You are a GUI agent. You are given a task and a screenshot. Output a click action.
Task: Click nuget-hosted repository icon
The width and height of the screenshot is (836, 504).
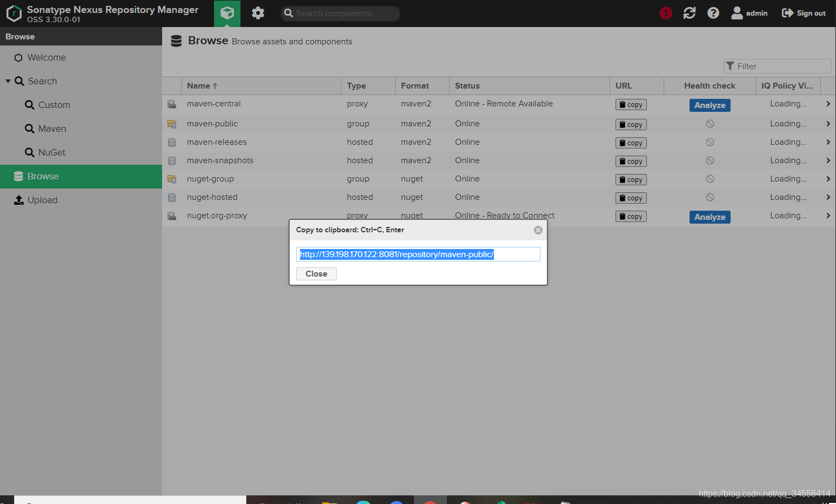click(x=172, y=198)
